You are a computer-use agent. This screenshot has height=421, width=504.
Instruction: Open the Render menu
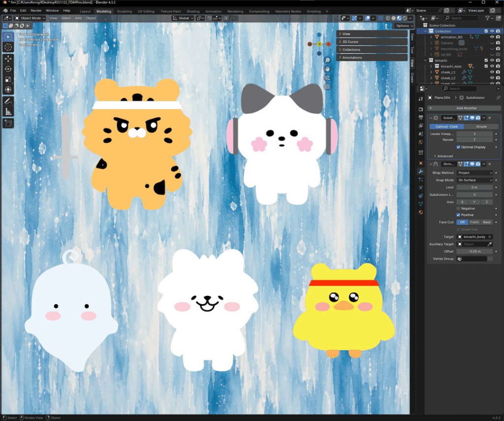[36, 11]
